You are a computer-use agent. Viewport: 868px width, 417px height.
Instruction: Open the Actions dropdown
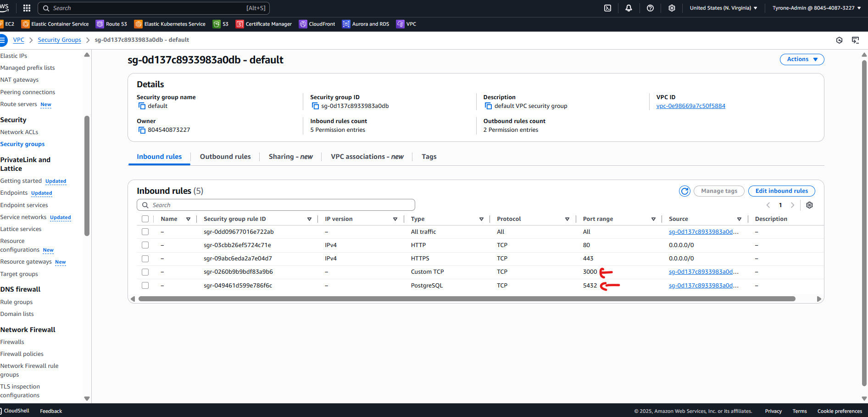801,59
